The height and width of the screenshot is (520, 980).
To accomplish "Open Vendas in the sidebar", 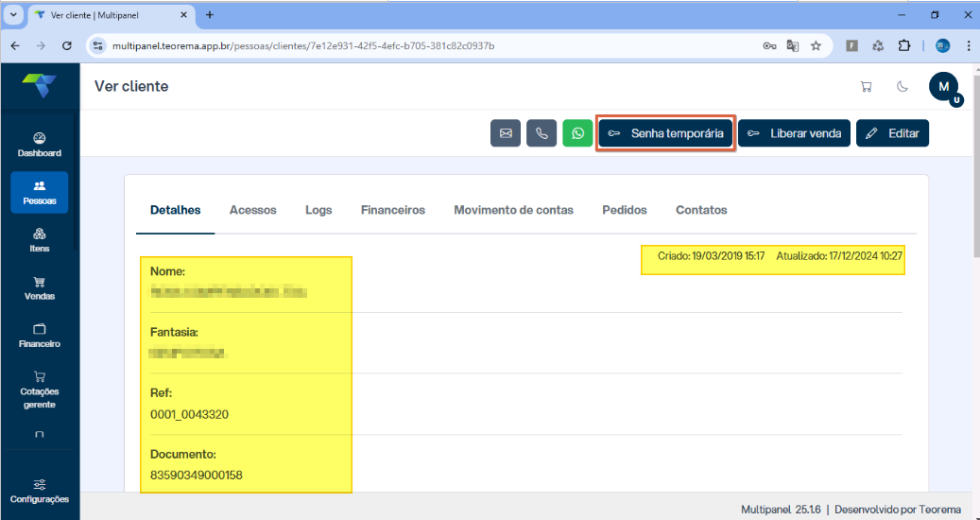I will point(40,288).
